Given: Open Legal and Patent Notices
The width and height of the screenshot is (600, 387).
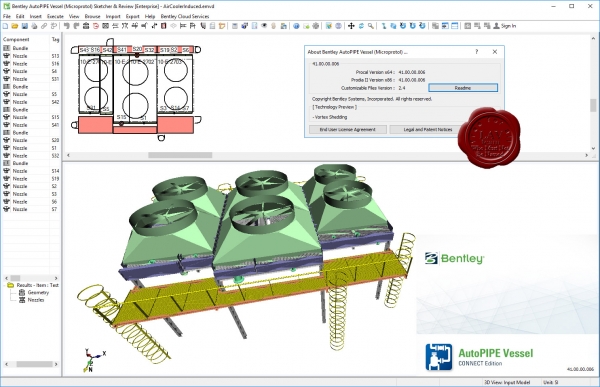Looking at the screenshot, I should pos(428,129).
